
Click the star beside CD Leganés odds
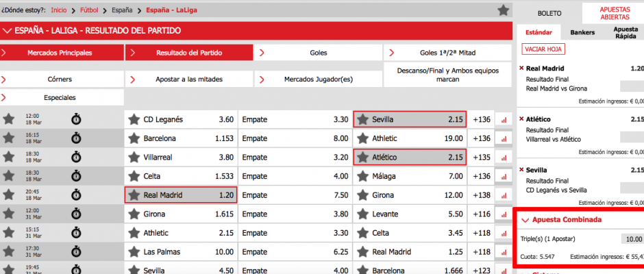point(133,120)
